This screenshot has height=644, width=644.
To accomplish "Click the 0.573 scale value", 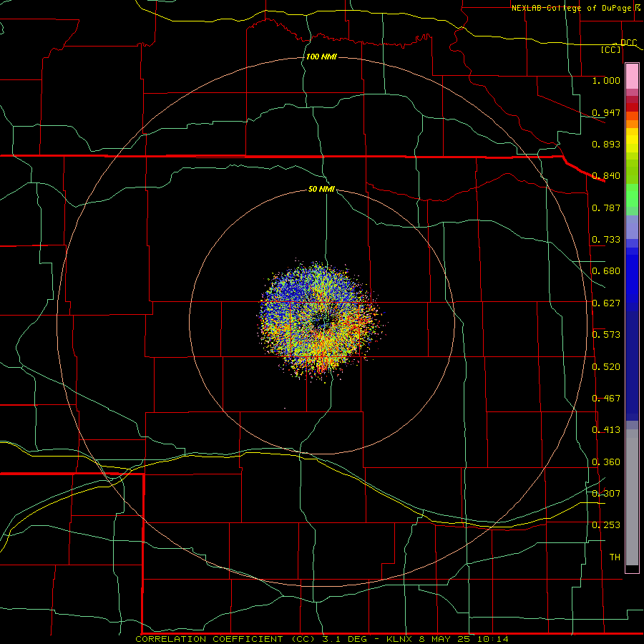I will [x=606, y=335].
